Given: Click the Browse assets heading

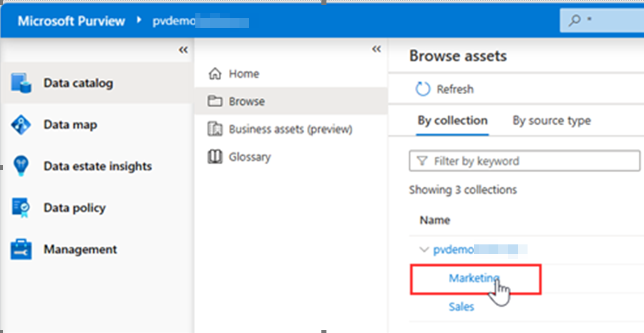Looking at the screenshot, I should coord(458,56).
